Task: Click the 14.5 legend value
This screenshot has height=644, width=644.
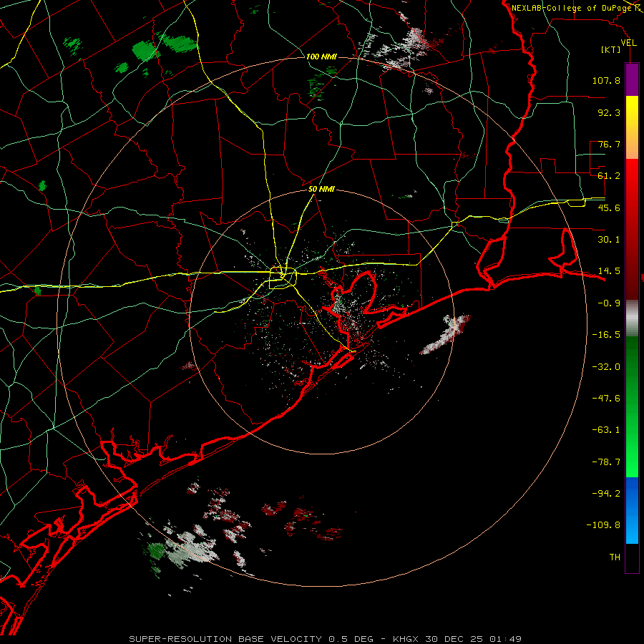Action: (x=609, y=271)
